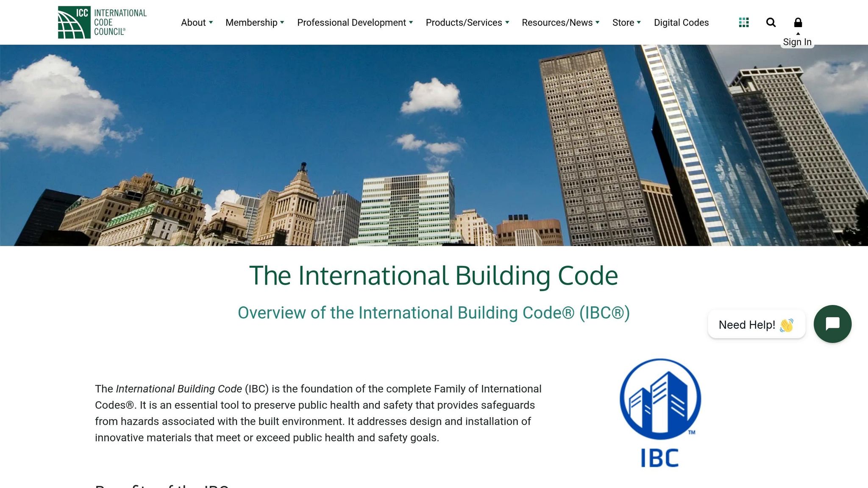The width and height of the screenshot is (868, 488).
Task: Click the paragraph starting The International Building Code (IBC)
Action: [318, 413]
